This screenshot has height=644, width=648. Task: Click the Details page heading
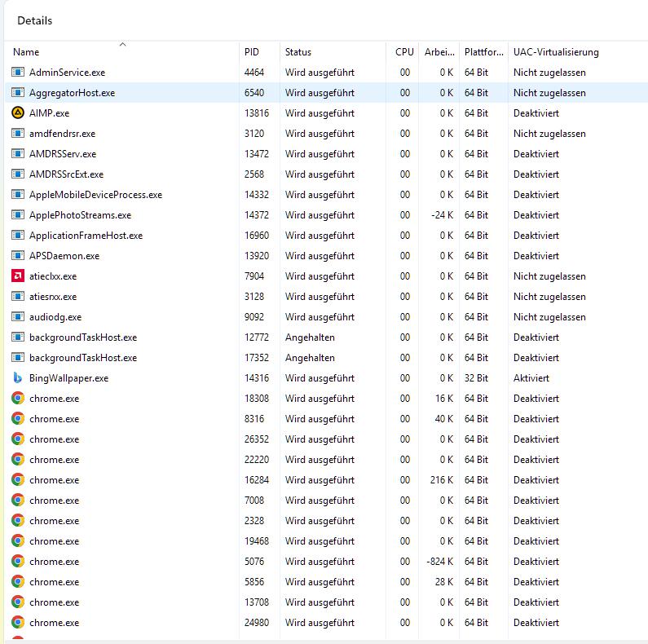pyautogui.click(x=35, y=20)
